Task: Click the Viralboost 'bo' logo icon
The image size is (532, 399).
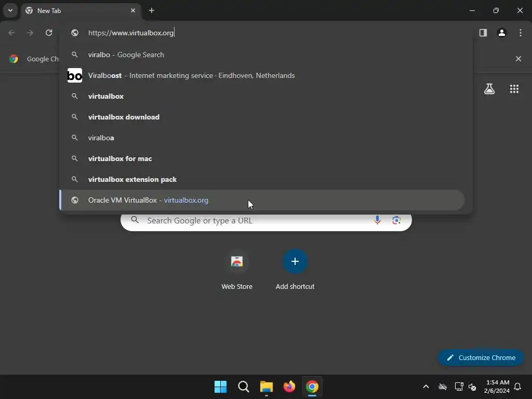Action: click(x=75, y=75)
